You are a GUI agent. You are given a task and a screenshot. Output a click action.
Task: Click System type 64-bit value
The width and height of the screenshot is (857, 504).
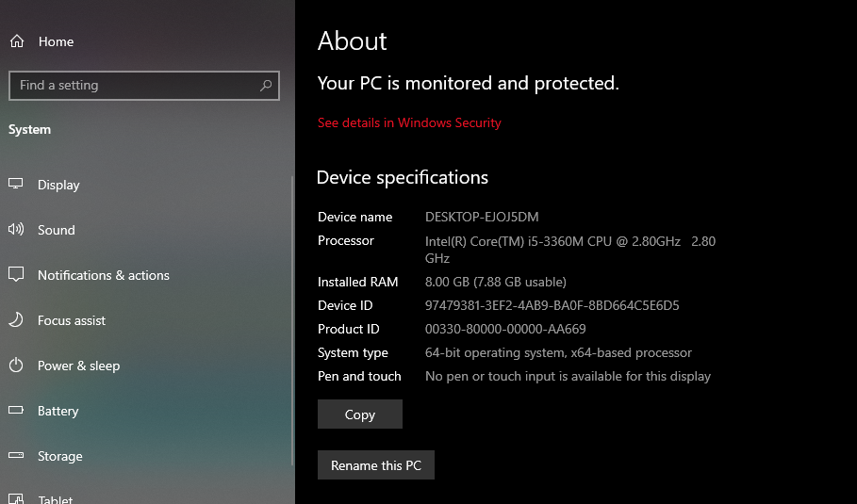(558, 352)
